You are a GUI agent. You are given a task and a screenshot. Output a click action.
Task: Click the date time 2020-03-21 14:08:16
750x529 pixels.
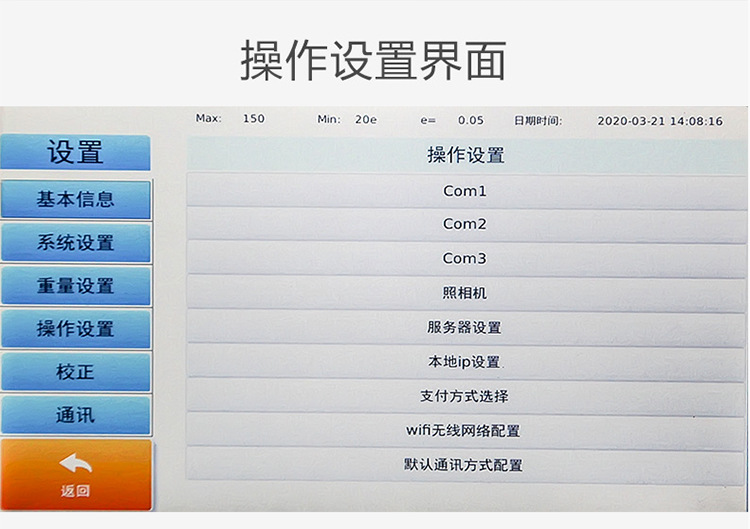click(660, 121)
